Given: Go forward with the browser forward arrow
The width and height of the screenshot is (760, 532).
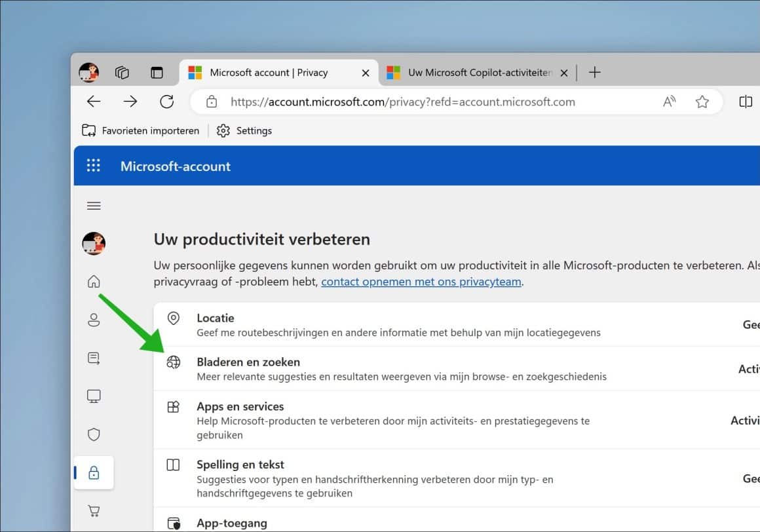Looking at the screenshot, I should [x=130, y=102].
